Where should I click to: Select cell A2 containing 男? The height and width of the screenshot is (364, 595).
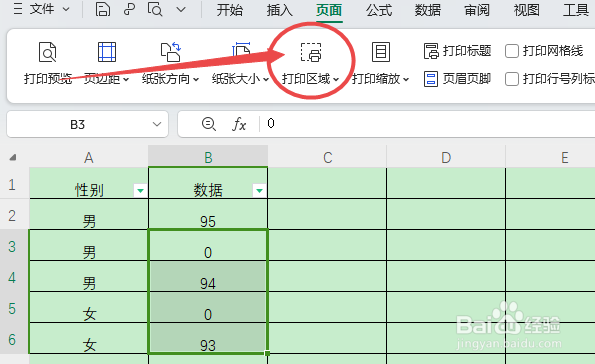89,214
